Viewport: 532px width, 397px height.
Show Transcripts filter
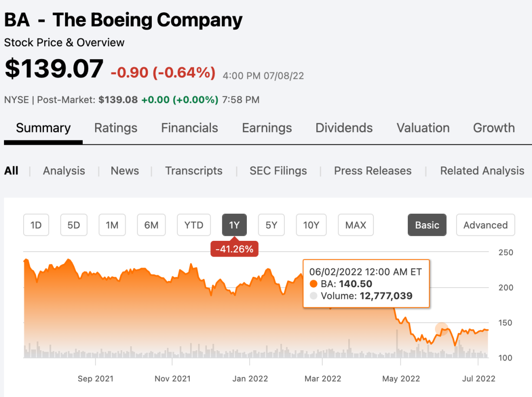tap(194, 170)
